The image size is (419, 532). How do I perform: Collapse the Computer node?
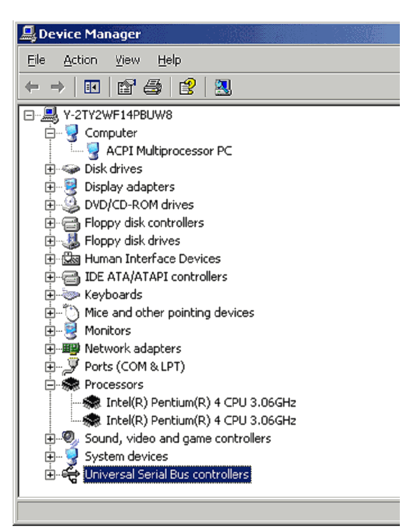[x=50, y=133]
